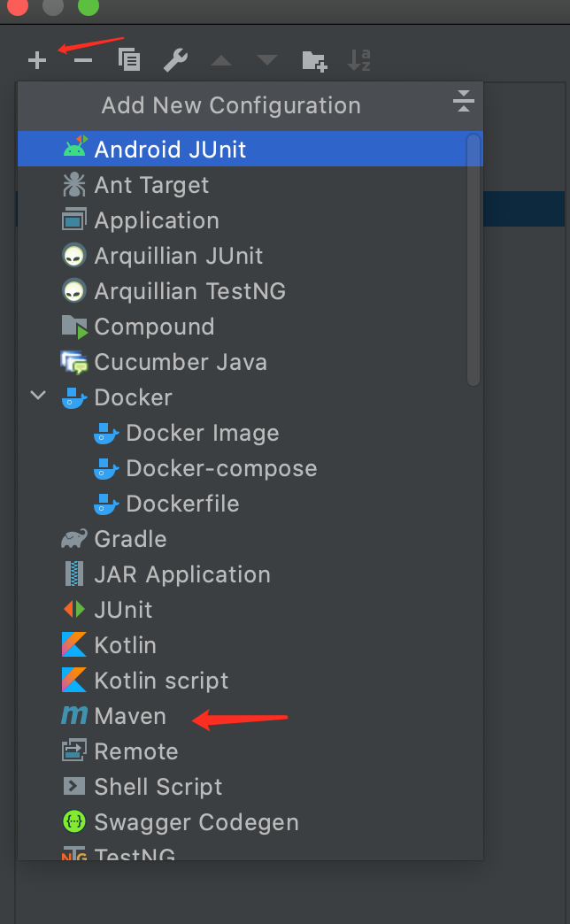Click the Move Down arrow icon
The image size is (570, 924).
point(267,60)
